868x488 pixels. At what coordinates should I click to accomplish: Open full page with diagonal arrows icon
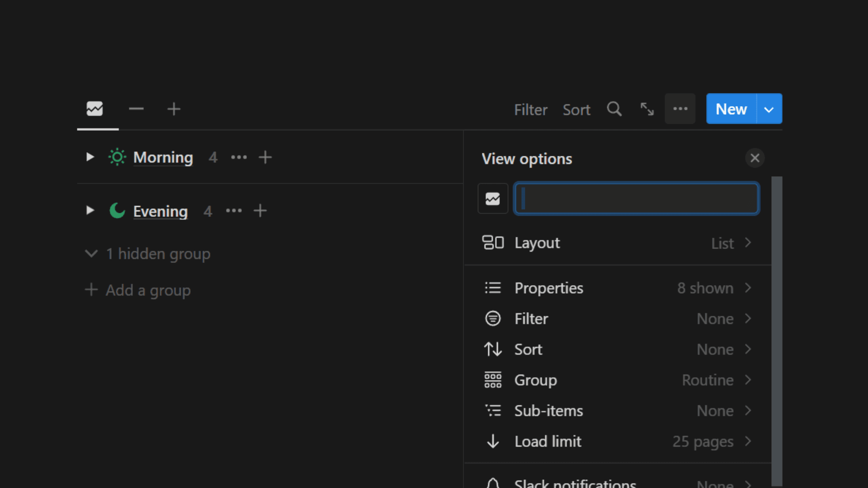(x=647, y=109)
